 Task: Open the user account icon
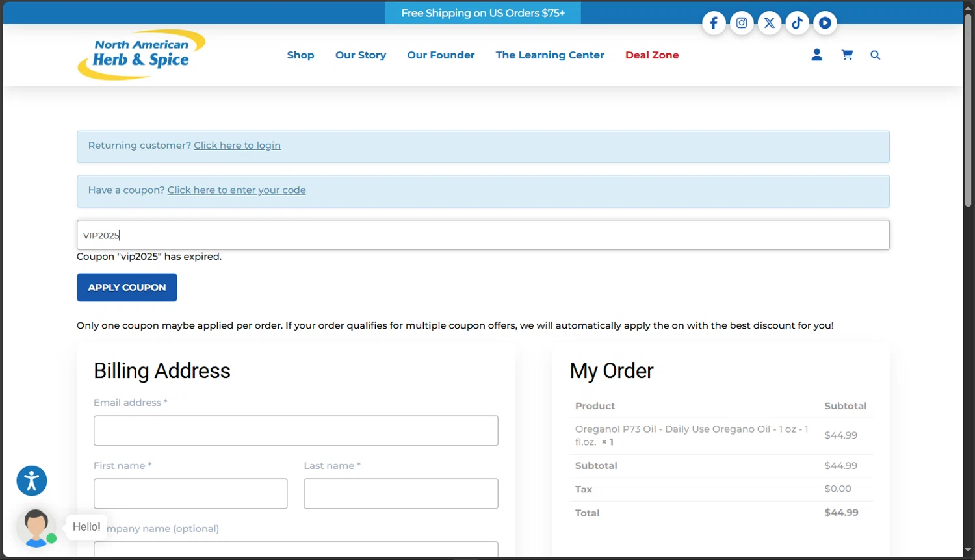817,55
